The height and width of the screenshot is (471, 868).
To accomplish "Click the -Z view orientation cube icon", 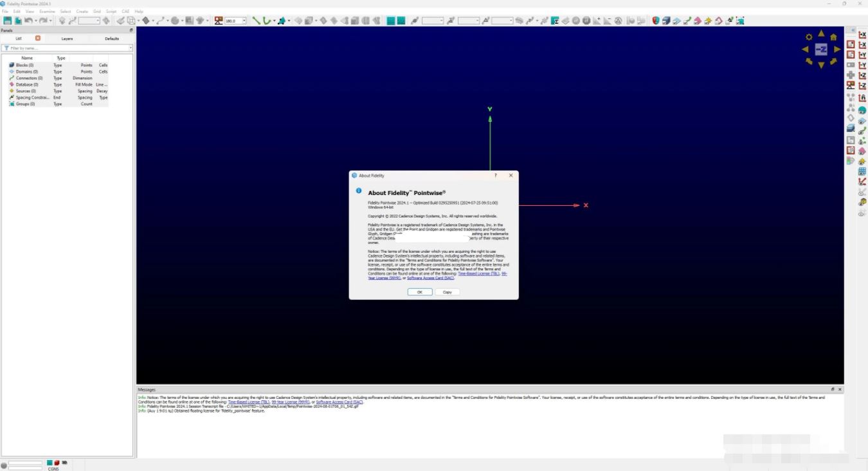I will (x=821, y=49).
